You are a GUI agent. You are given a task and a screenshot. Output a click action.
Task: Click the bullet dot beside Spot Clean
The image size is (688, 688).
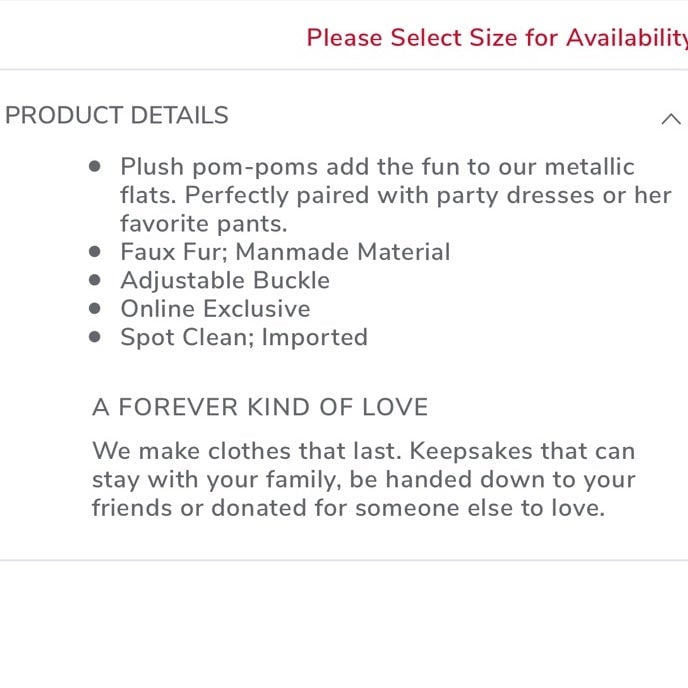click(94, 337)
